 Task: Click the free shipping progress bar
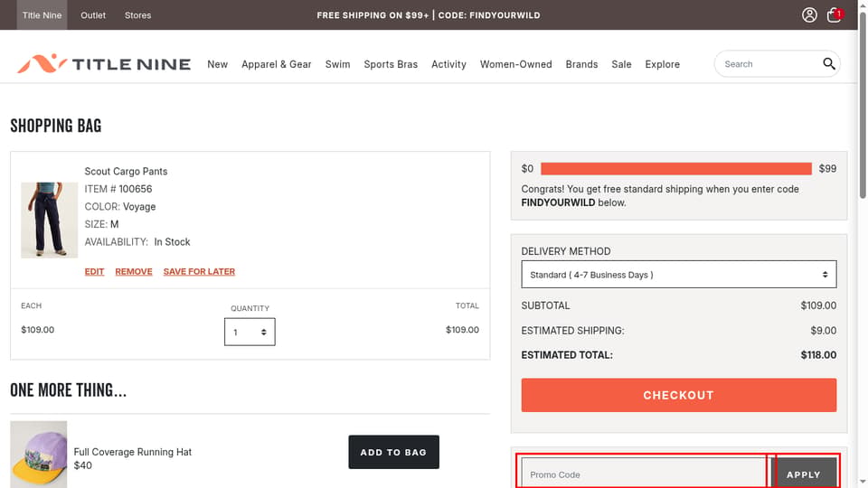click(x=676, y=169)
